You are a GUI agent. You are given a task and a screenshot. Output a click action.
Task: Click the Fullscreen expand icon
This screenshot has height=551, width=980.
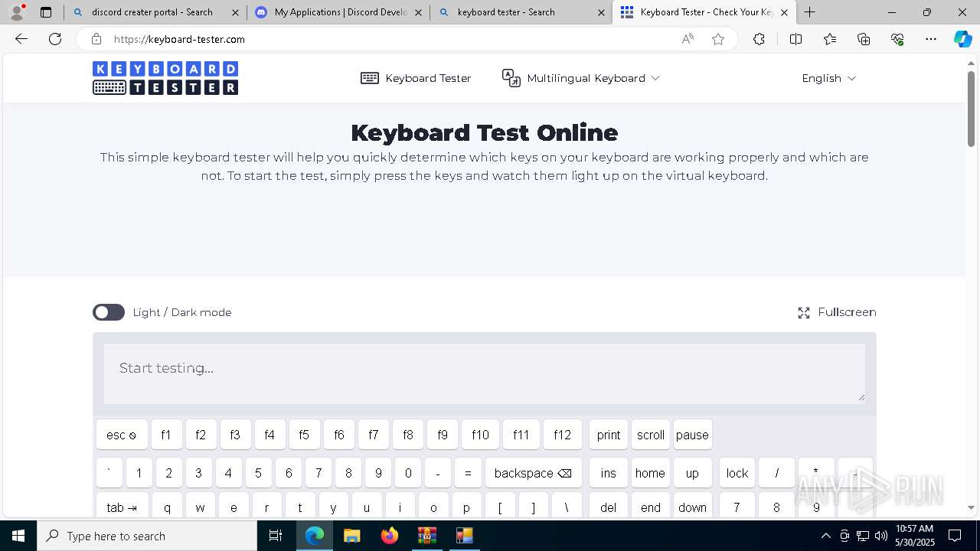click(x=804, y=313)
